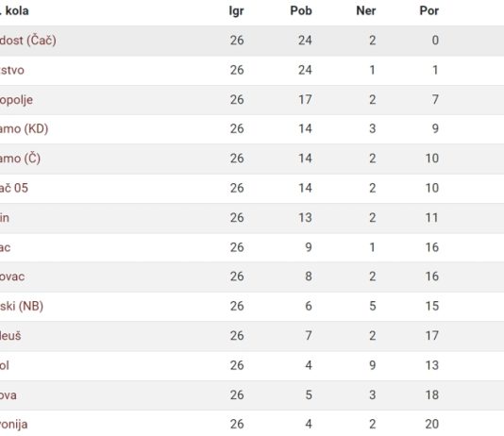504x436 pixels.
Task: Select the 9 draws cell in "ol" row
Action: [372, 365]
